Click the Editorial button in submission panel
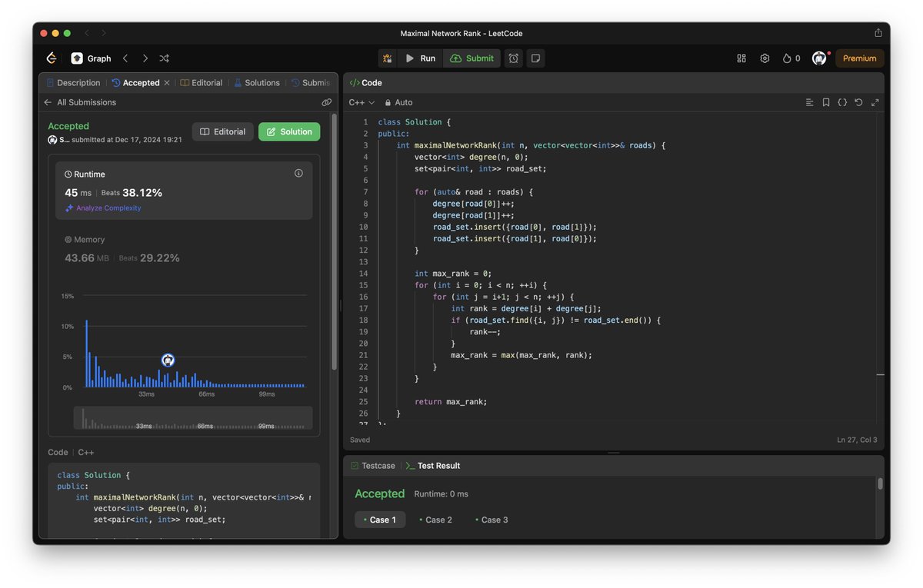The height and width of the screenshot is (588, 923). point(222,131)
